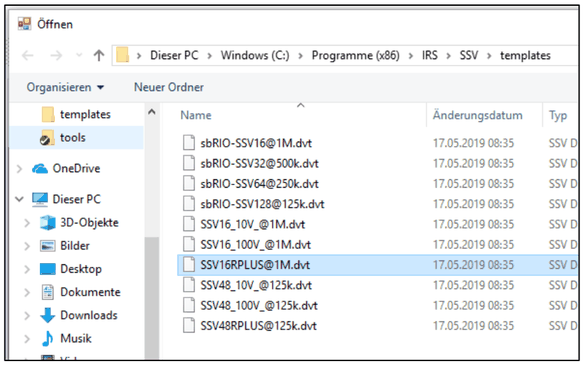Expand chevron after Dieser PC in breadcrumb
The width and height of the screenshot is (584, 365).
[x=210, y=56]
